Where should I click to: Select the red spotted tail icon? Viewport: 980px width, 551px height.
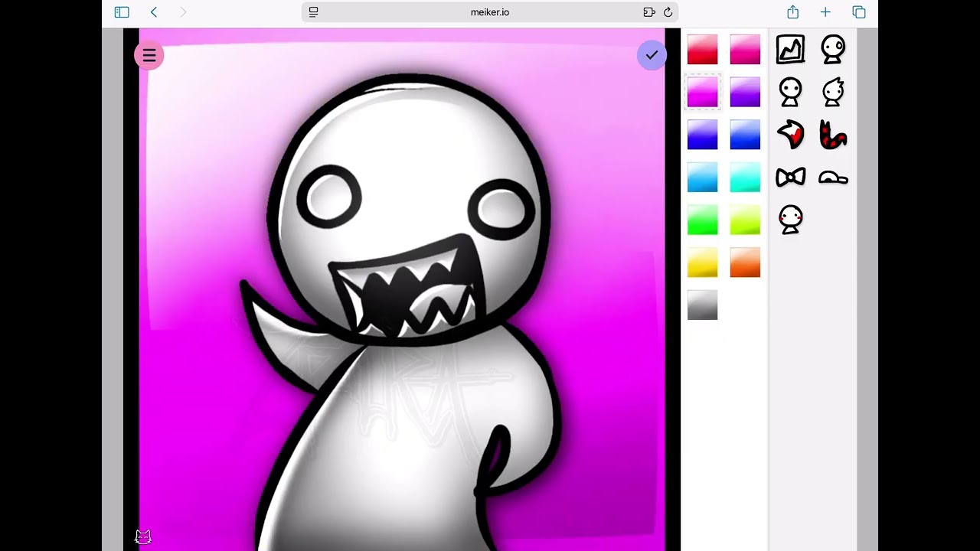(833, 135)
